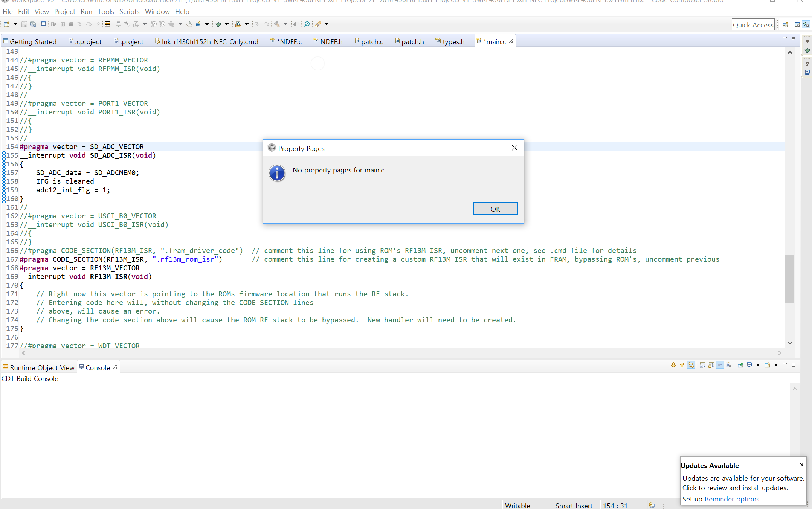Click the status bar icon near cursor position
The width and height of the screenshot is (812, 509).
[x=652, y=505]
